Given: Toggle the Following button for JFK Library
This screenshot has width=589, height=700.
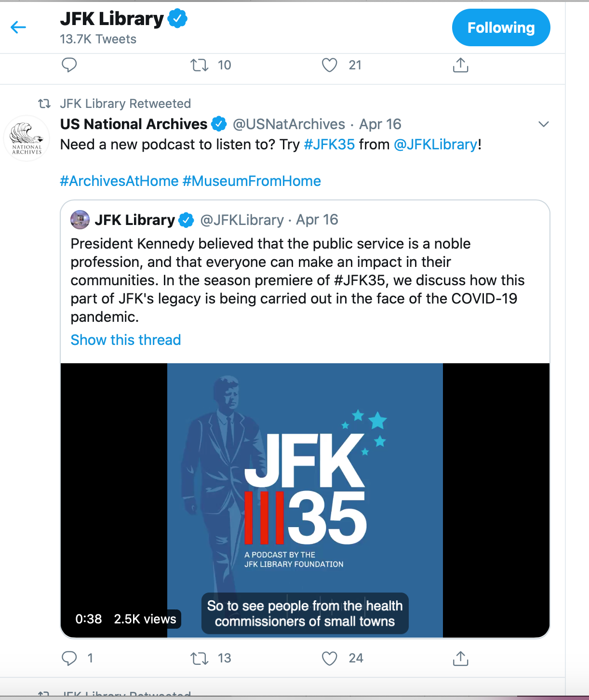Looking at the screenshot, I should (x=501, y=28).
